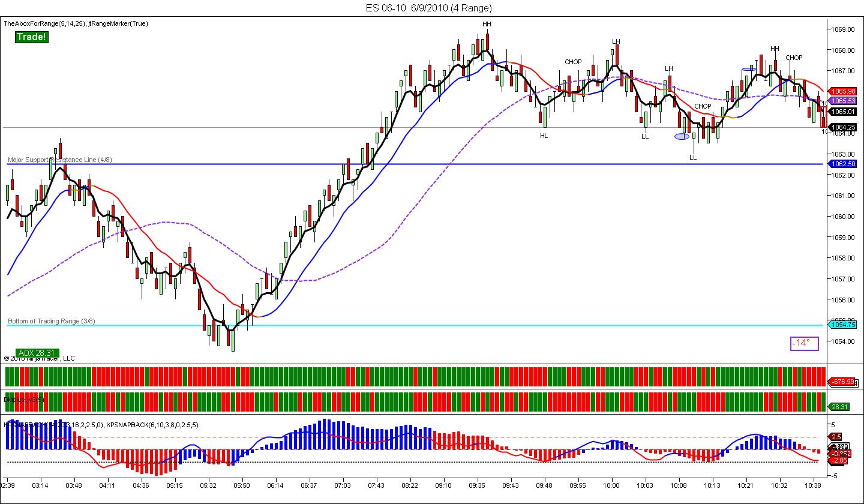Click the purple-boxed -14° slope readout
Image resolution: width=864 pixels, height=504 pixels.
(804, 343)
